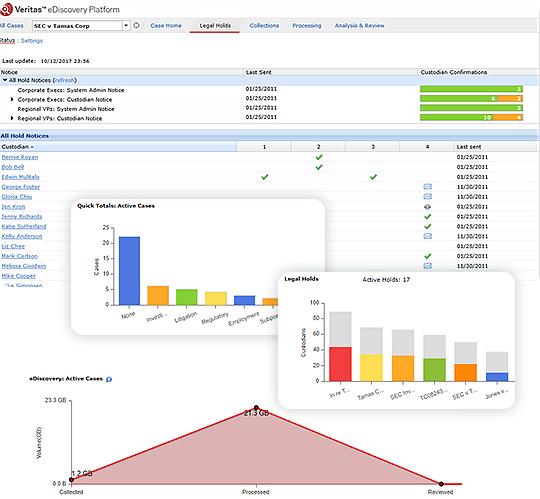Collapse the All Hold Notices tree node
This screenshot has height=499, width=540.
(5, 80)
